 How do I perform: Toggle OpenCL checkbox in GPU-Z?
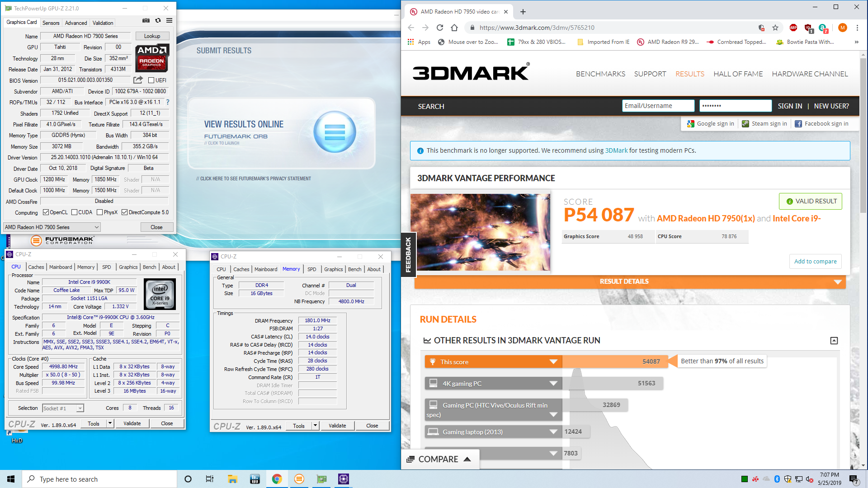point(46,212)
